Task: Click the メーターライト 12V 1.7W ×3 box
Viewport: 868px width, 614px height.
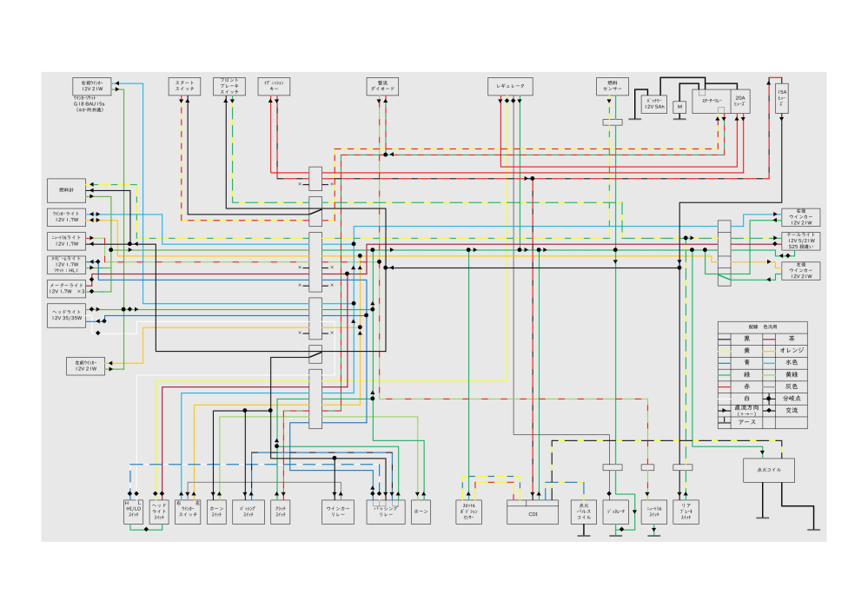Action: pyautogui.click(x=66, y=288)
